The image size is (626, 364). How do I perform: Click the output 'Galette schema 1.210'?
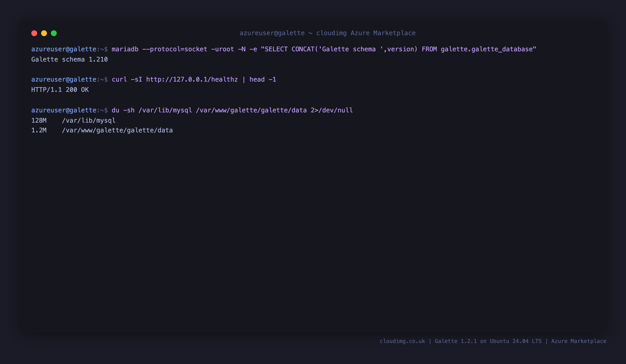69,59
